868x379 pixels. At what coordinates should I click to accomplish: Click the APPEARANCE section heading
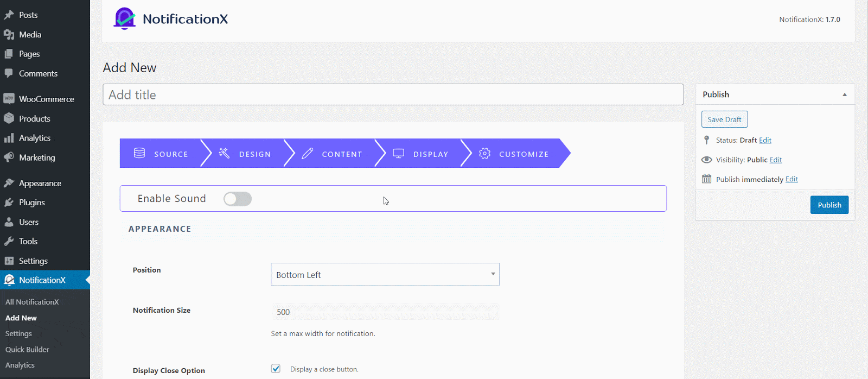[x=160, y=229]
